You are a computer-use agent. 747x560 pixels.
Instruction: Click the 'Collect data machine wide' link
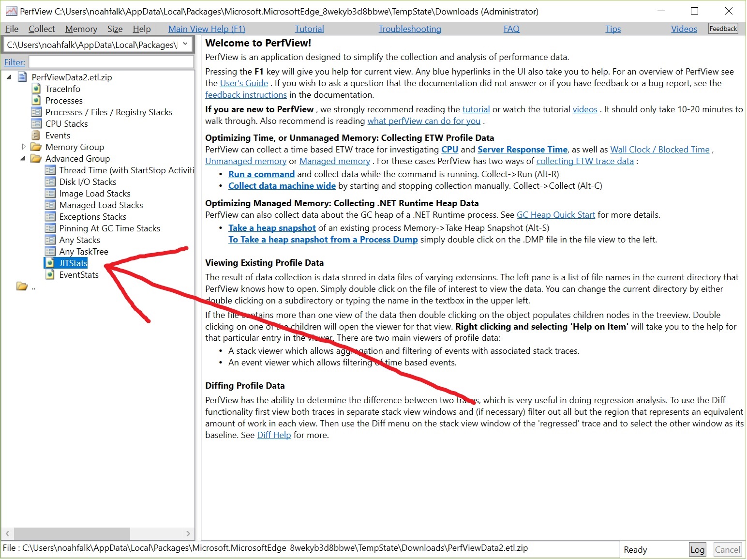282,186
